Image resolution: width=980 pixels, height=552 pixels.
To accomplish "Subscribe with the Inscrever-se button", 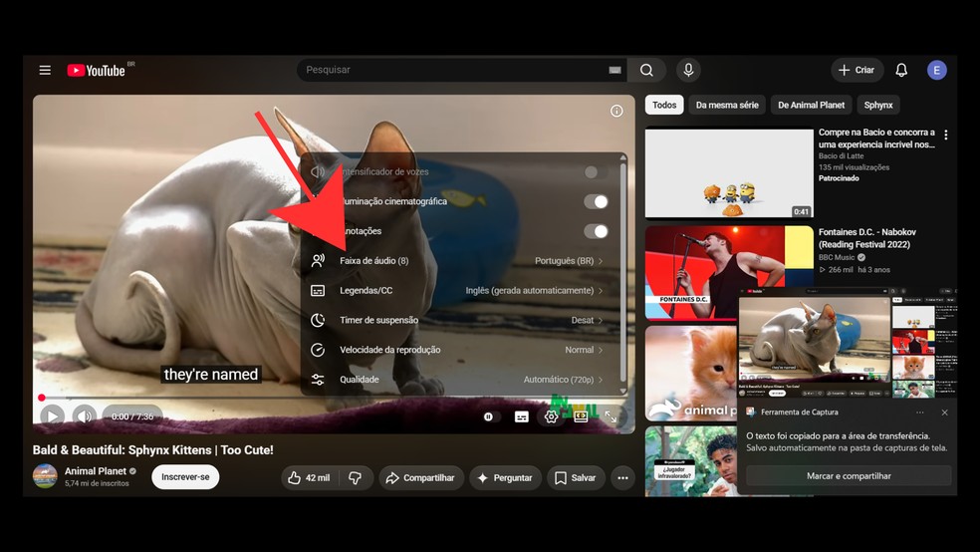I will tap(185, 477).
